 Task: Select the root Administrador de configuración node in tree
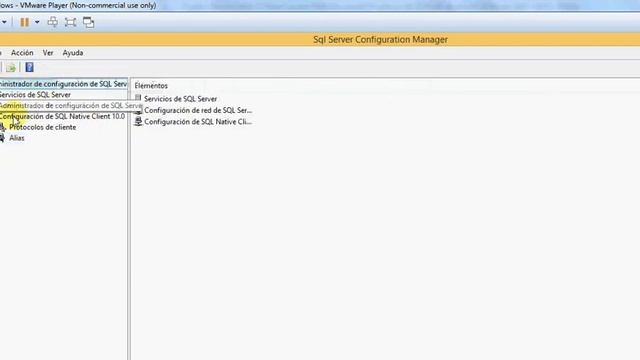[64, 84]
